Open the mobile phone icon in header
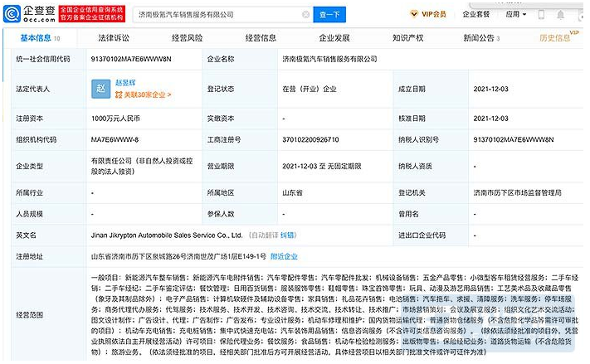This screenshot has width=590, height=364. coord(541,15)
